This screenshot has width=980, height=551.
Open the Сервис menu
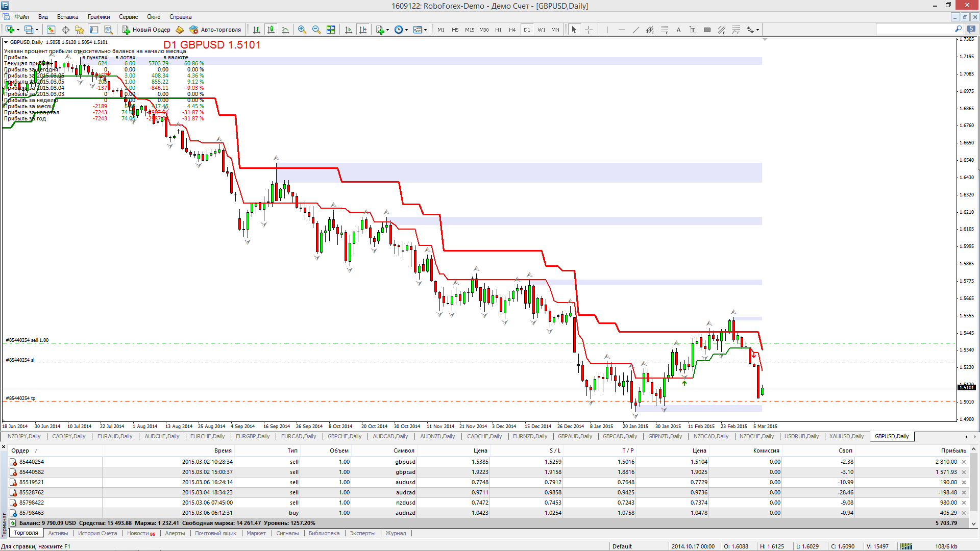pyautogui.click(x=129, y=17)
